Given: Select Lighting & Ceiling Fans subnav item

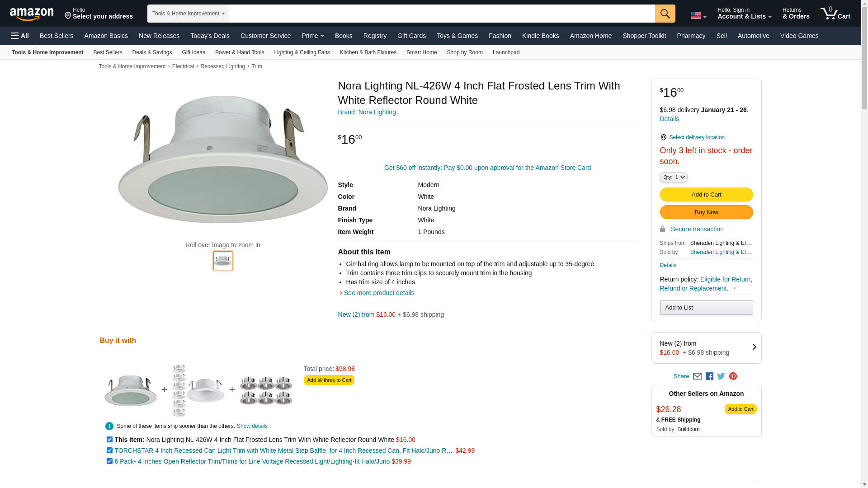Looking at the screenshot, I should point(302,52).
